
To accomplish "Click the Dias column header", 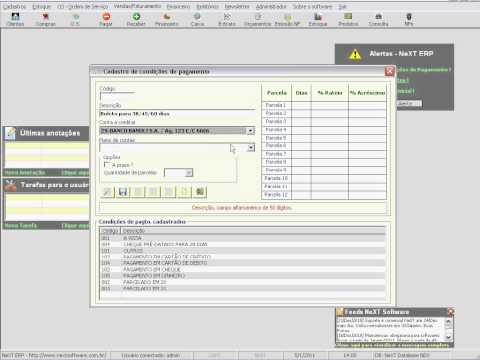I will 301,93.
